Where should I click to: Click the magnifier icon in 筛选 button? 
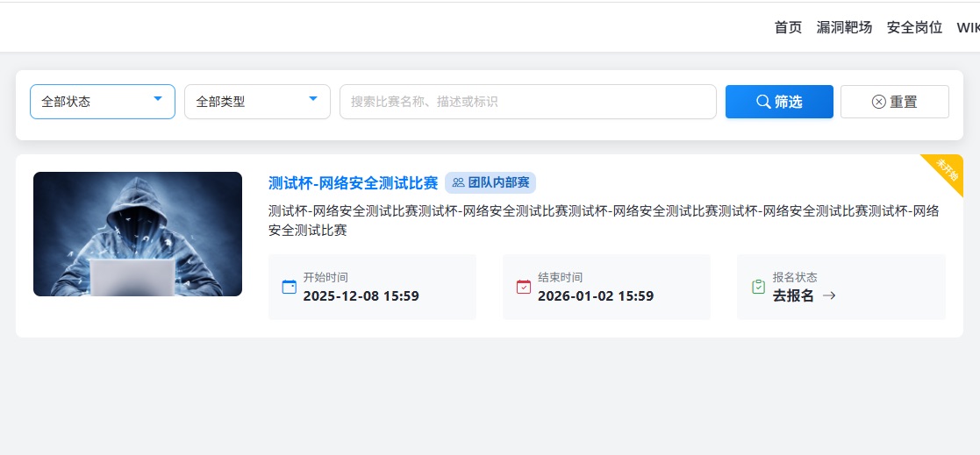tap(763, 102)
